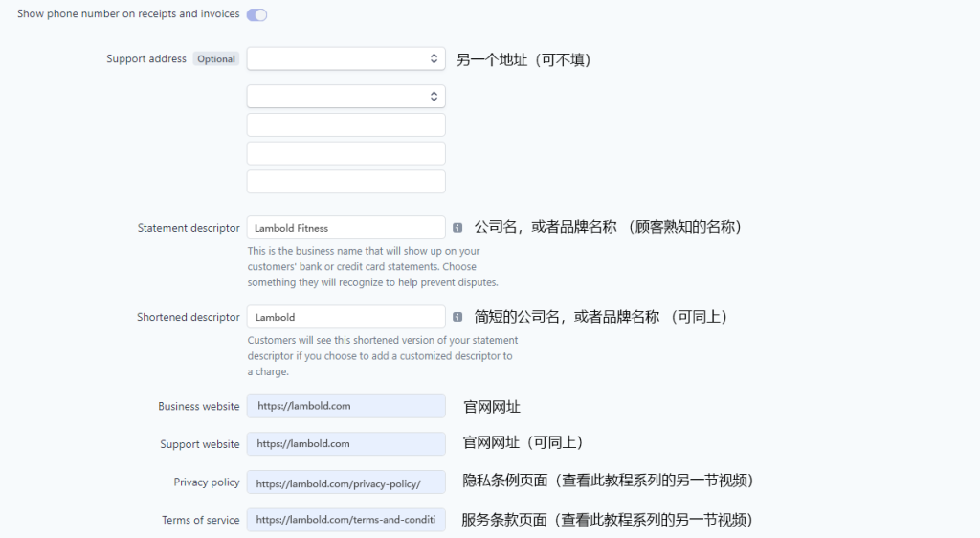Click the first blank address line field
This screenshot has width=980, height=538.
(345, 125)
